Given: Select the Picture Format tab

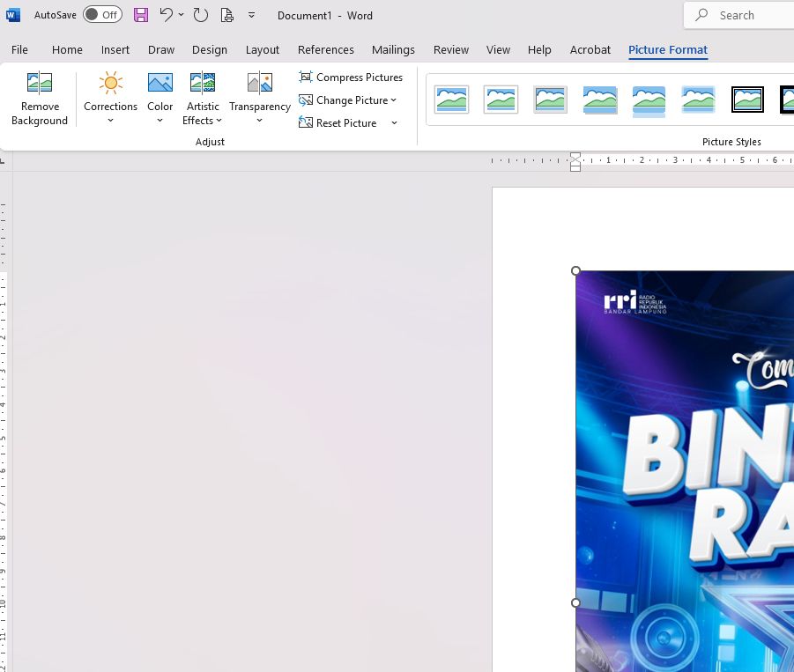Looking at the screenshot, I should [668, 49].
